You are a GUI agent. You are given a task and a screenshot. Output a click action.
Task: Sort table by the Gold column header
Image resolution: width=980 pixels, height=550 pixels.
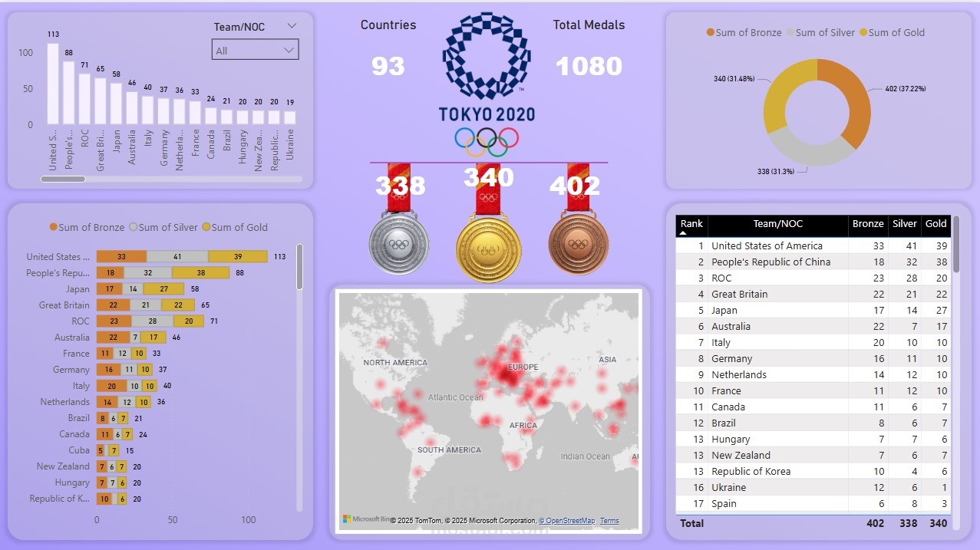coord(936,224)
